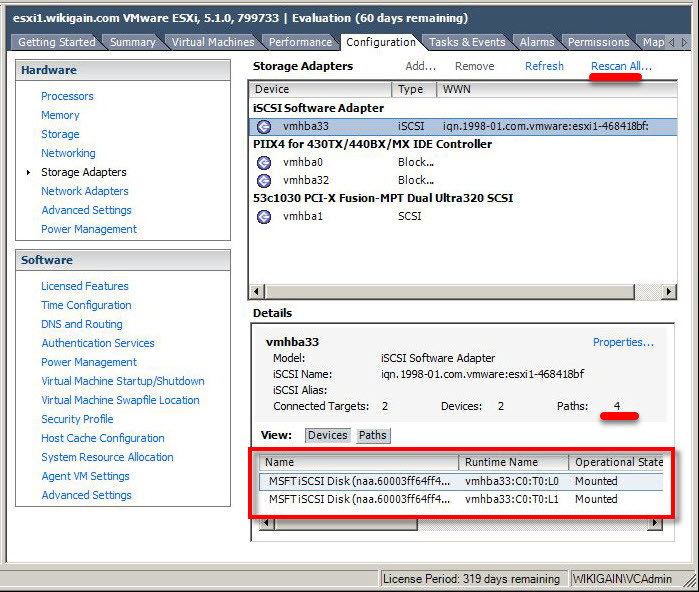Open the Tasks & Events tab
The height and width of the screenshot is (592, 699).
point(467,42)
